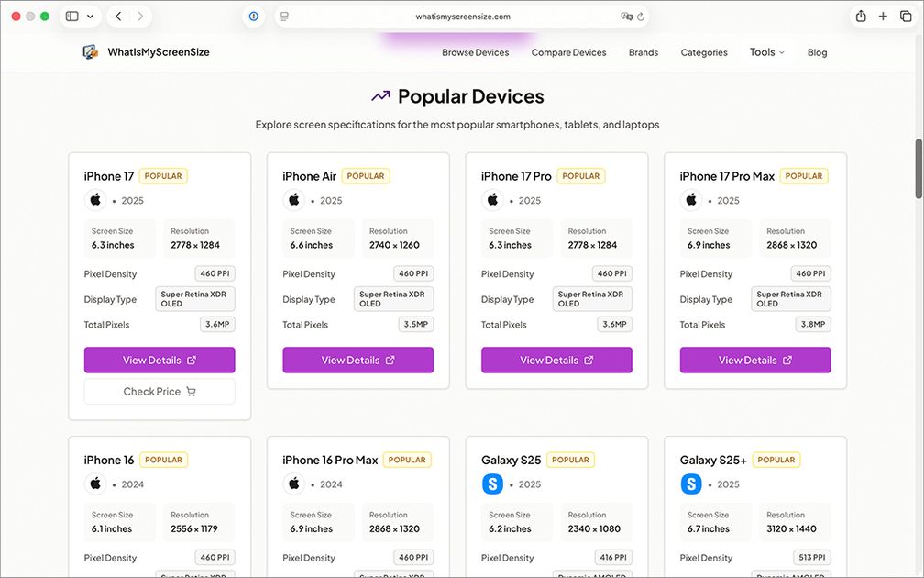The width and height of the screenshot is (924, 578).
Task: View Details for iPhone 17 Pro
Action: 556,361
